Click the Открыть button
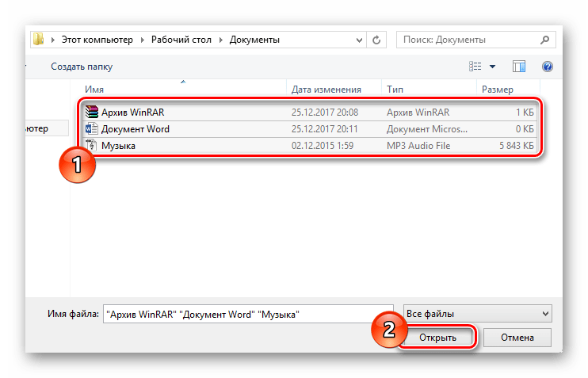This screenshot has height=378, width=588. click(437, 338)
